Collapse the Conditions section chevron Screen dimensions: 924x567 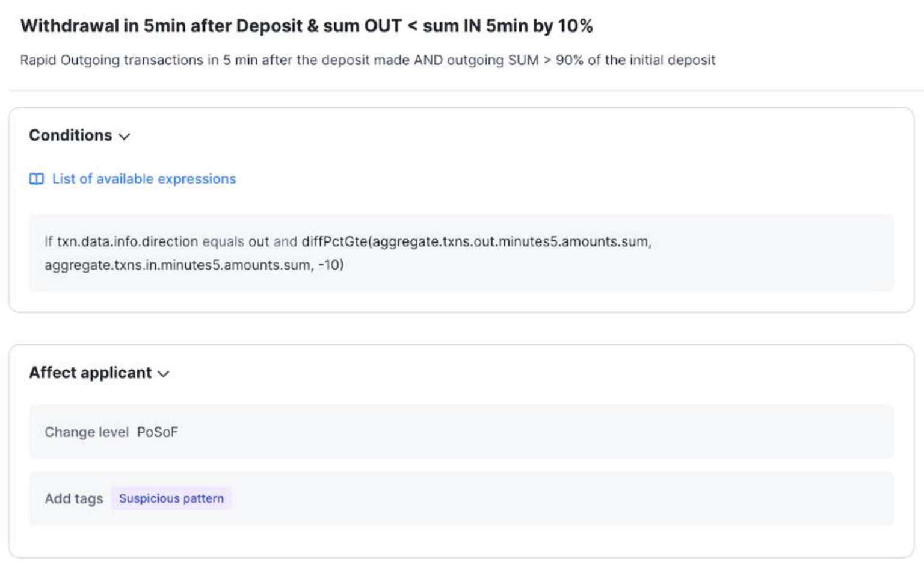[x=125, y=137]
